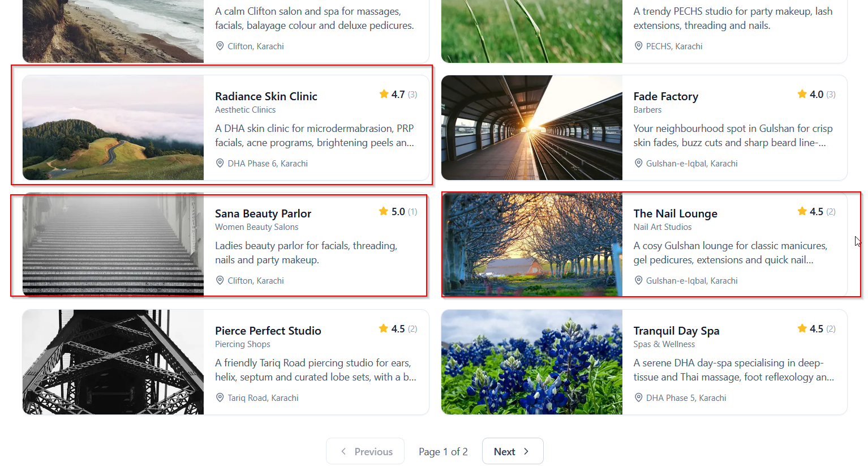Click the star icon beside Fade Factory's 4.0 rating

(x=802, y=94)
